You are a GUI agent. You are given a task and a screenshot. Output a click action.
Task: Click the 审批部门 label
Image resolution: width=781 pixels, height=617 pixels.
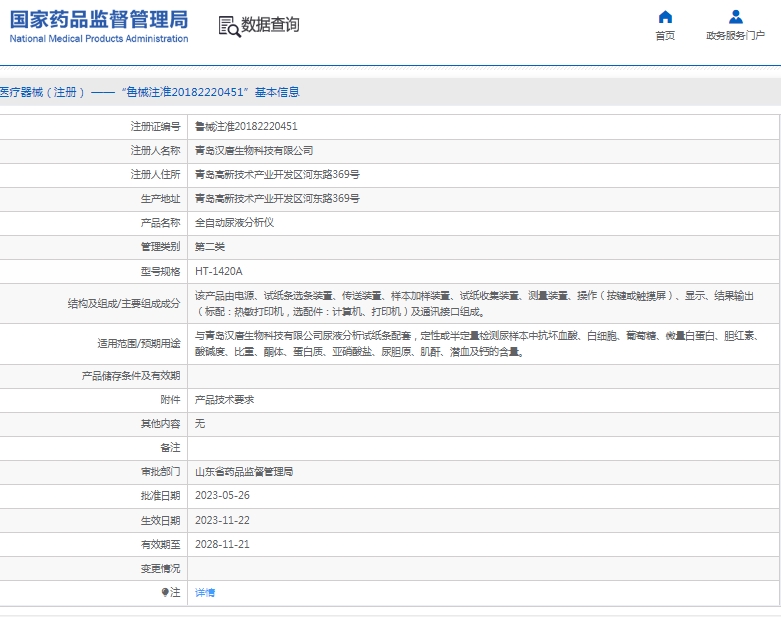(160, 472)
